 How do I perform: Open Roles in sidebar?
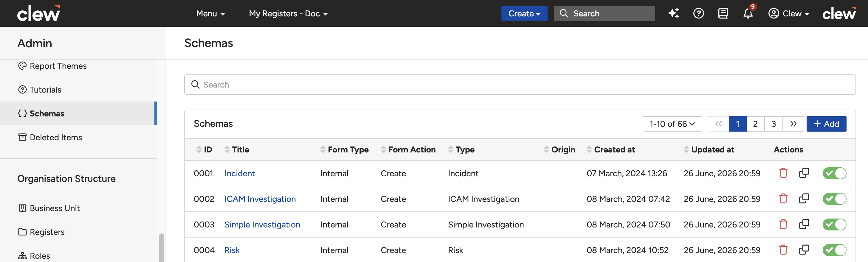(34, 256)
